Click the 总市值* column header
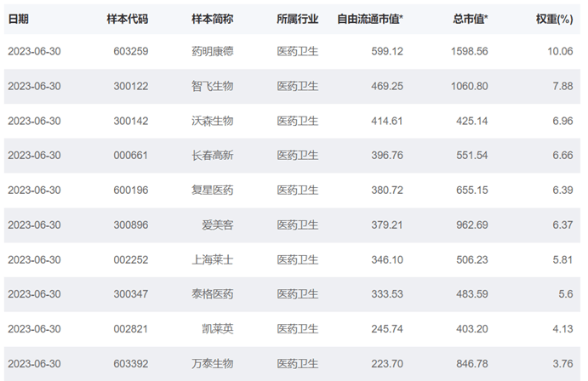Image resolution: width=588 pixels, height=381 pixels. tap(471, 19)
